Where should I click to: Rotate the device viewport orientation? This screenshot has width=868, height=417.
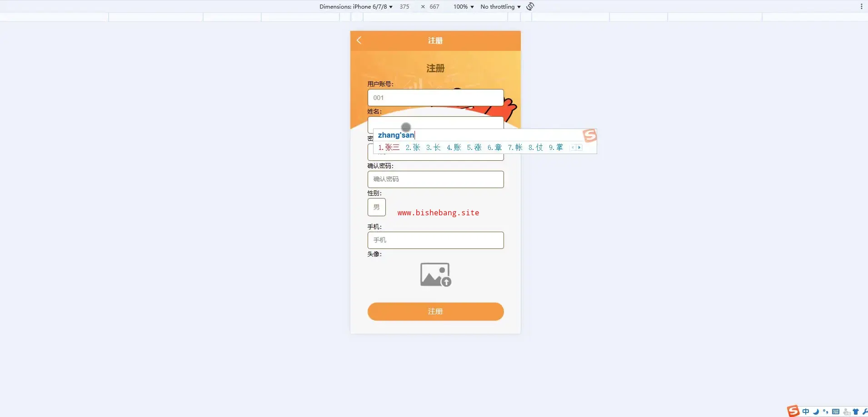click(530, 6)
